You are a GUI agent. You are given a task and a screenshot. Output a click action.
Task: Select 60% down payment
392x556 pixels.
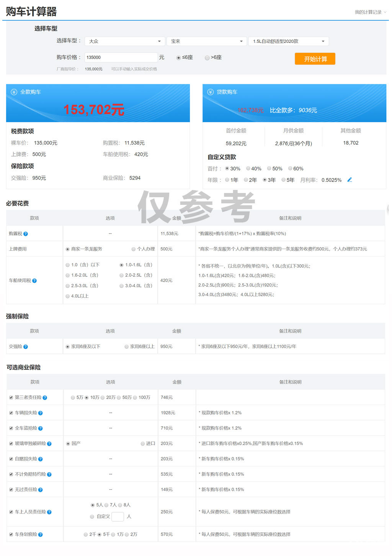pyautogui.click(x=290, y=168)
